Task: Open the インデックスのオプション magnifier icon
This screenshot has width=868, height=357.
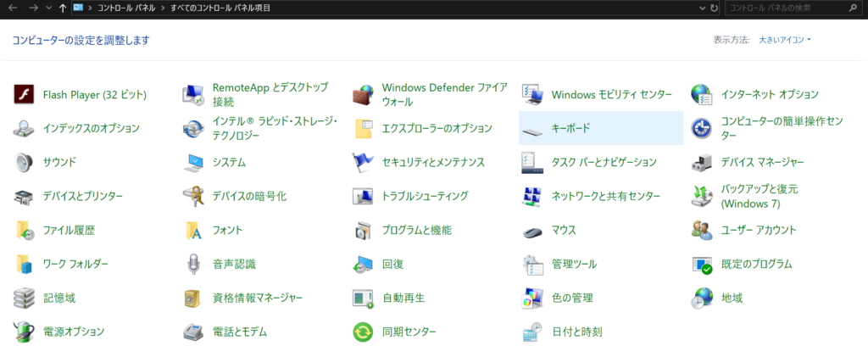Action: (x=24, y=128)
